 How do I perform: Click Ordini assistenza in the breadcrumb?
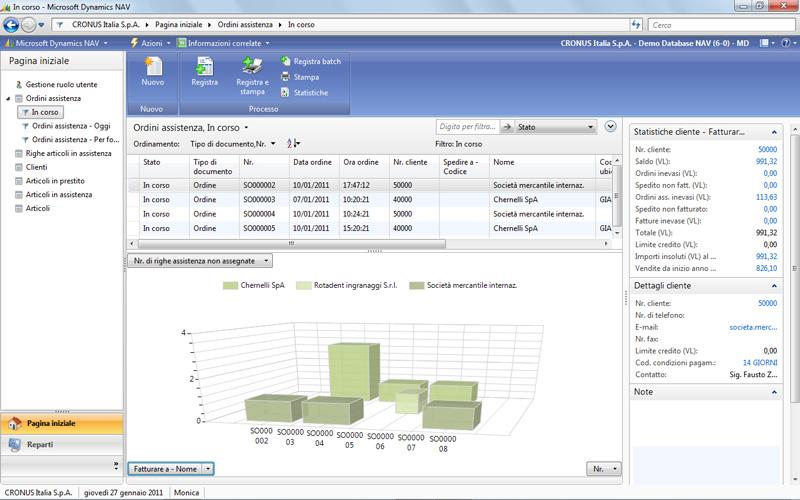(x=245, y=24)
